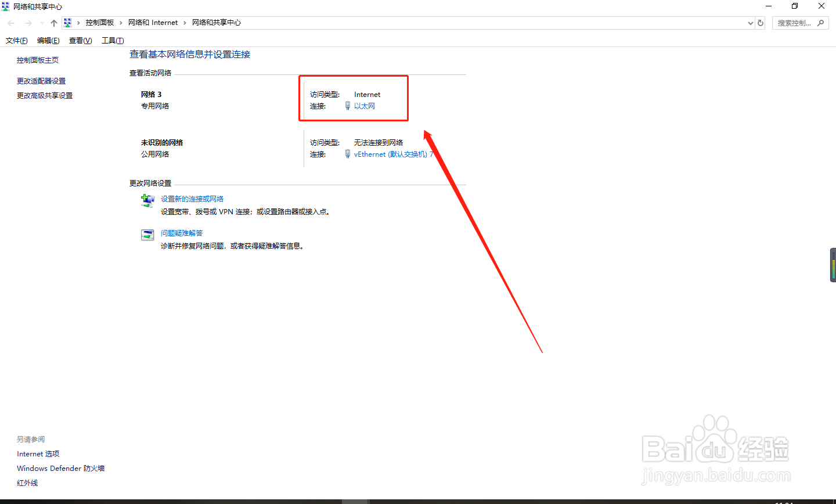
Task: Select 控制面板 breadcrumb in address bar
Action: point(100,23)
